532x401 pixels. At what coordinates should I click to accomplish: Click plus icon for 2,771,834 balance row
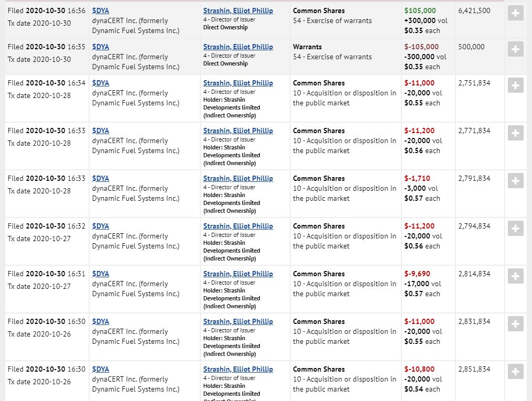[x=516, y=133]
